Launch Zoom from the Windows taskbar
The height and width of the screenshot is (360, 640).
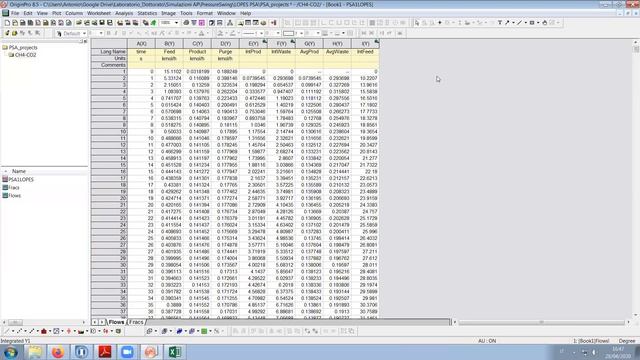click(127, 352)
